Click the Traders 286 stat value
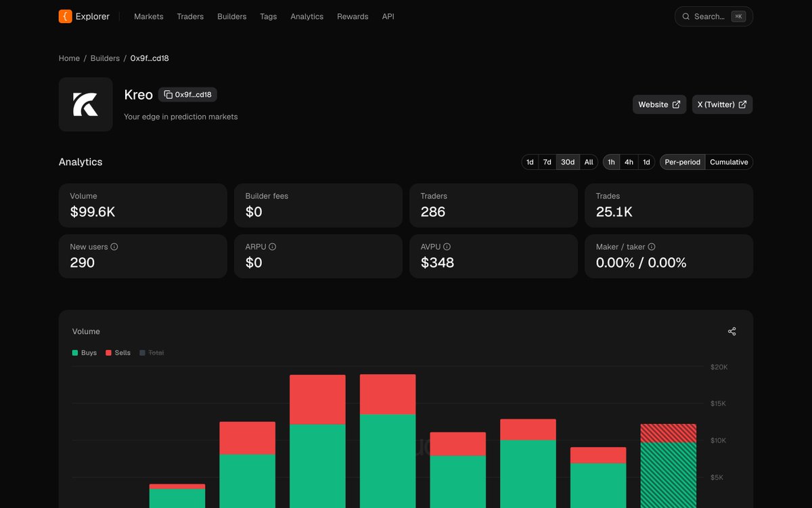 coord(433,212)
